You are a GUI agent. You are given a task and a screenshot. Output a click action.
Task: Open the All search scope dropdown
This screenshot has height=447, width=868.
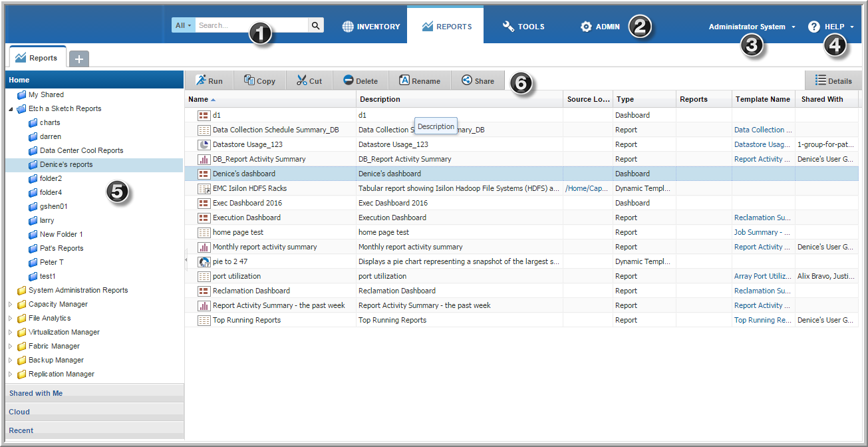click(x=183, y=25)
